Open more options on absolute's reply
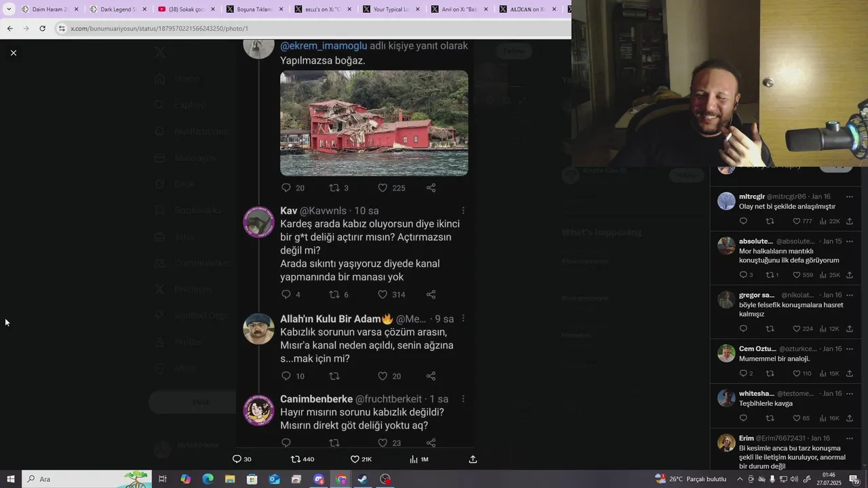 (849, 241)
